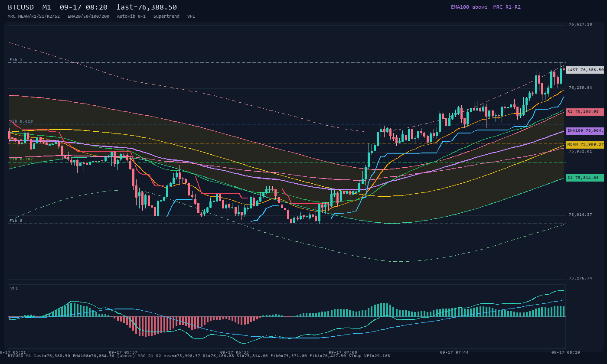The image size is (607, 364).
Task: Click the M1 timeframe label
Action: [46, 7]
